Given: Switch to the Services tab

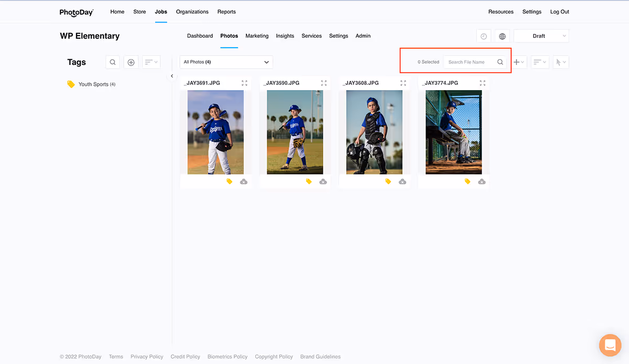Looking at the screenshot, I should pos(311,36).
